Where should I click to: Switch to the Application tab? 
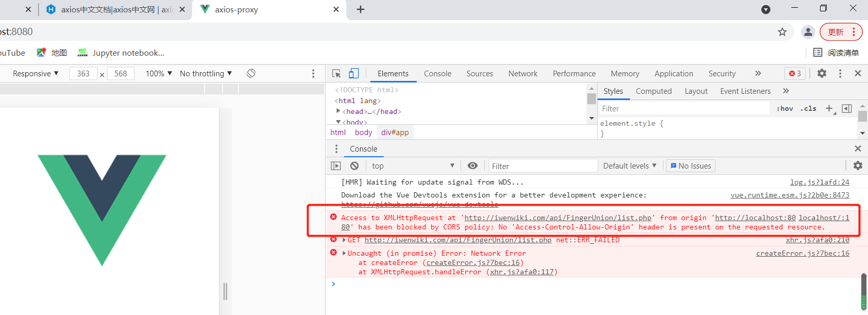click(x=674, y=74)
